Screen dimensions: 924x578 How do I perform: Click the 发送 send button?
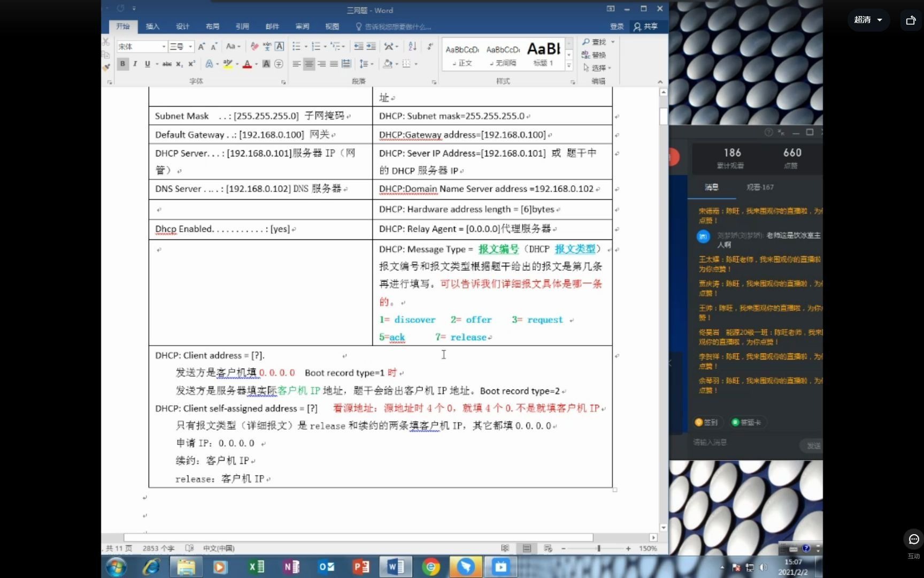pos(811,445)
